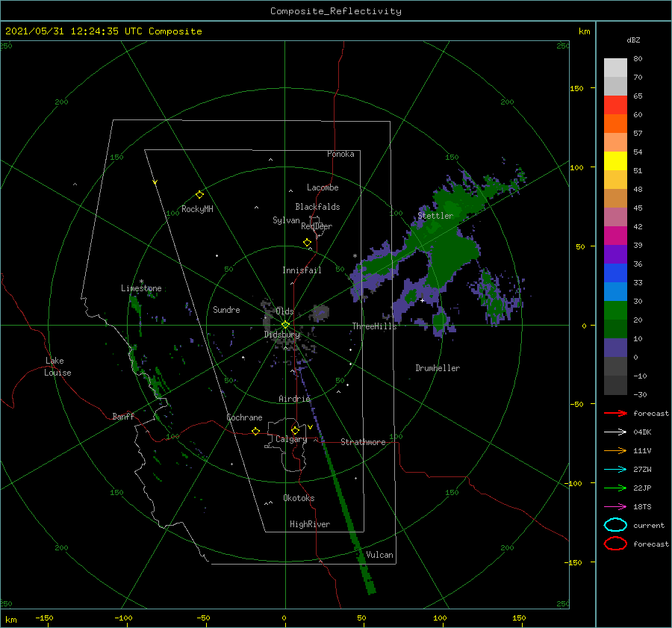
Task: Click the cyan 27ZW arrow icon
Action: [x=615, y=470]
